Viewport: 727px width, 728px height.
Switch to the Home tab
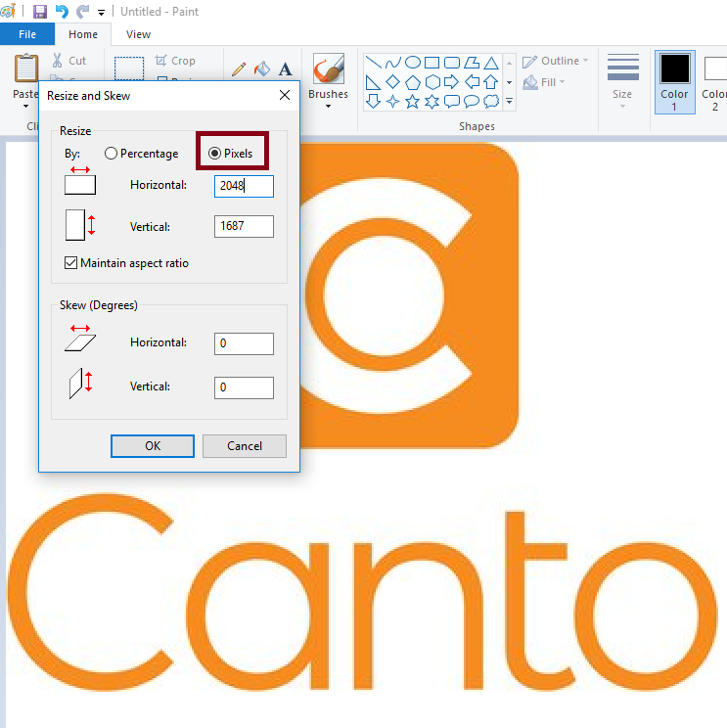tap(83, 34)
